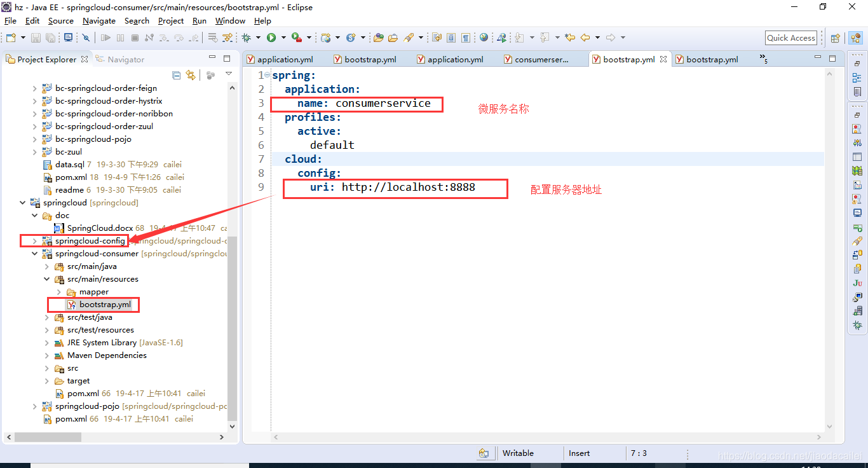Collapse the spring: fold marker on line 1

coord(267,75)
